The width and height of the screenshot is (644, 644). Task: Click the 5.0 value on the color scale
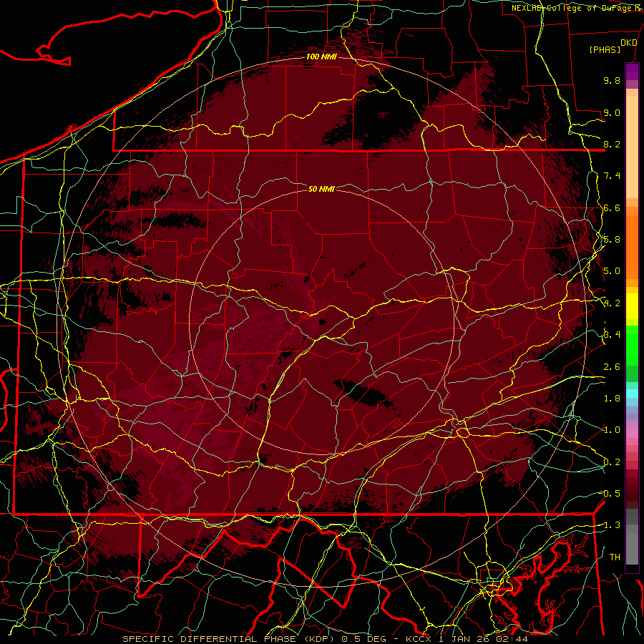[x=612, y=271]
